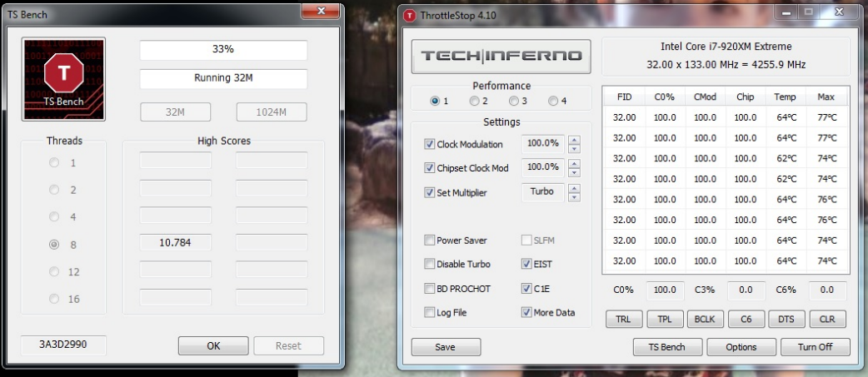The width and height of the screenshot is (868, 377).
Task: Click OK in the TS Bench window
Action: point(213,346)
